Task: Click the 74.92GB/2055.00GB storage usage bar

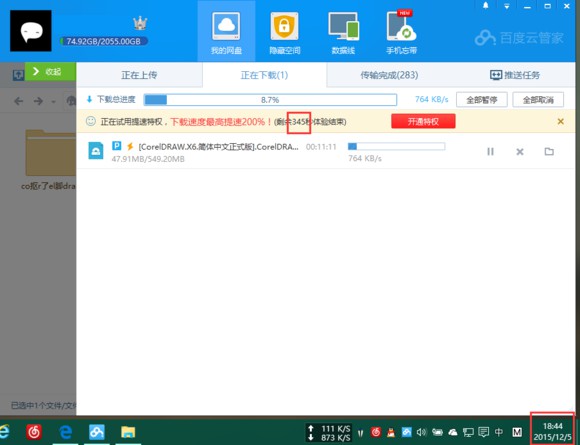Action: pyautogui.click(x=104, y=41)
